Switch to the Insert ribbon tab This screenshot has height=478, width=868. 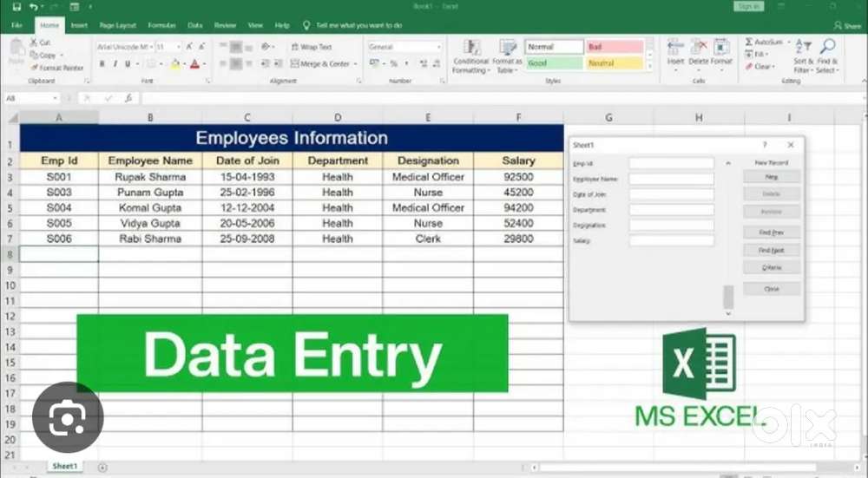tap(79, 25)
